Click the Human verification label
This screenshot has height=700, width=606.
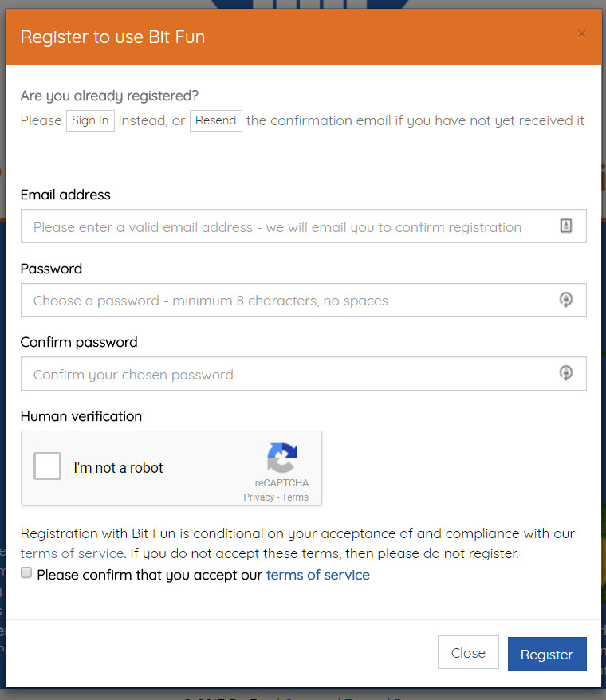coord(81,416)
